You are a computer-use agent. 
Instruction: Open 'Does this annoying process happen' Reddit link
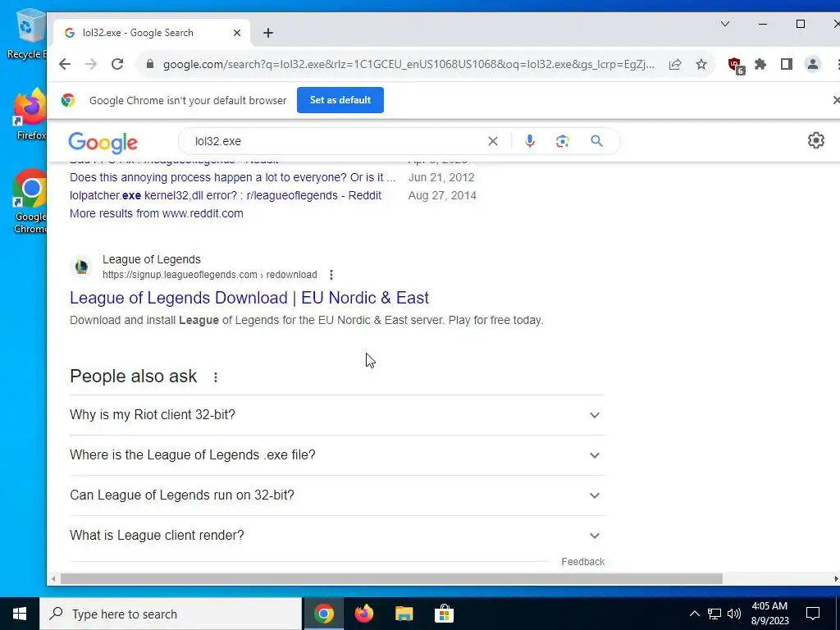coord(232,177)
